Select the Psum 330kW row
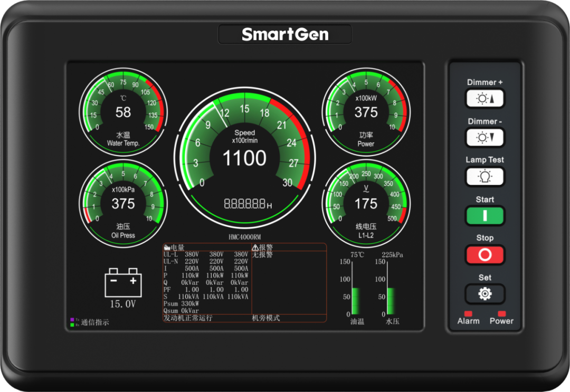The width and height of the screenshot is (570, 392). point(182,304)
